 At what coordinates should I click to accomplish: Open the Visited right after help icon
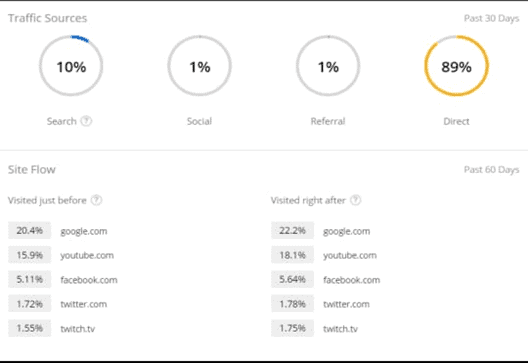tap(356, 200)
